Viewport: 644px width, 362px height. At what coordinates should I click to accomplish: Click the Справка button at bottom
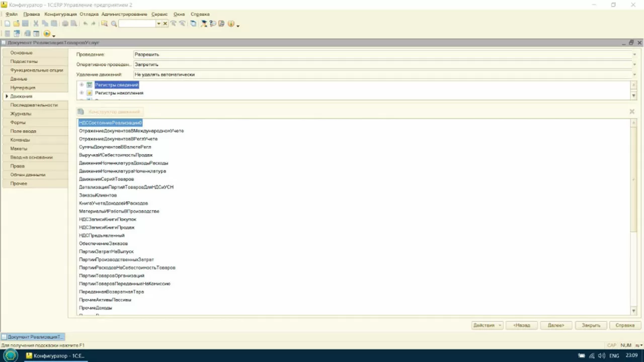point(625,325)
